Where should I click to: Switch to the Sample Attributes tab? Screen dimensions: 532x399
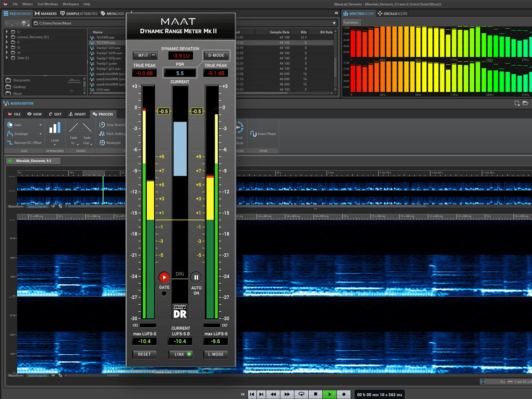(x=79, y=14)
